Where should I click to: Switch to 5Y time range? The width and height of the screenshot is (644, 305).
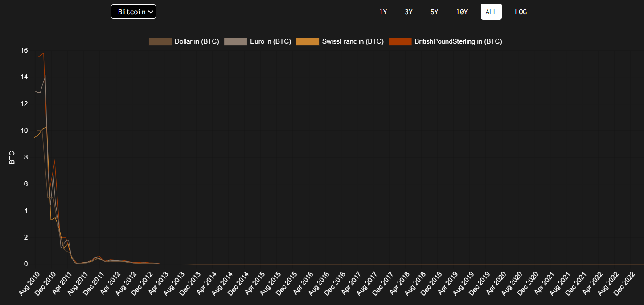(434, 12)
